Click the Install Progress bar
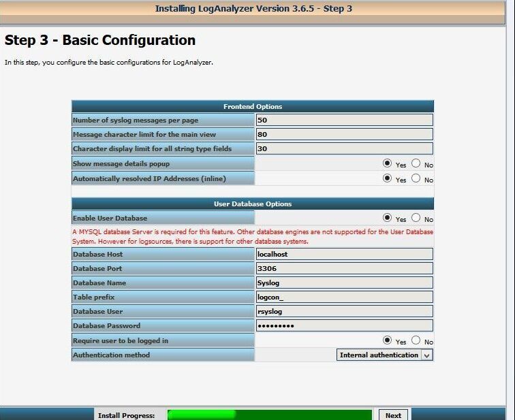The height and width of the screenshot is (420, 515). [x=270, y=415]
